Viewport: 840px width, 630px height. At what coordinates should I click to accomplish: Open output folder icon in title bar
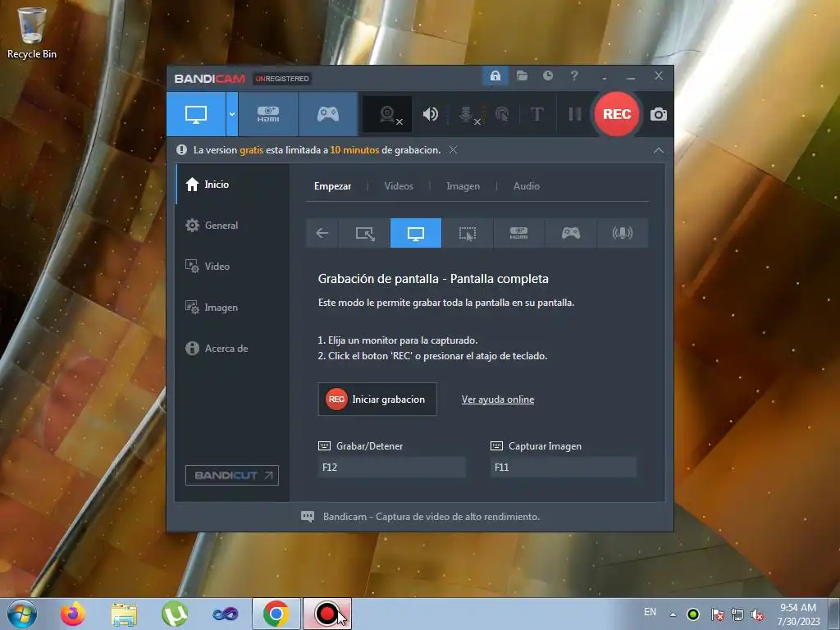(x=522, y=76)
